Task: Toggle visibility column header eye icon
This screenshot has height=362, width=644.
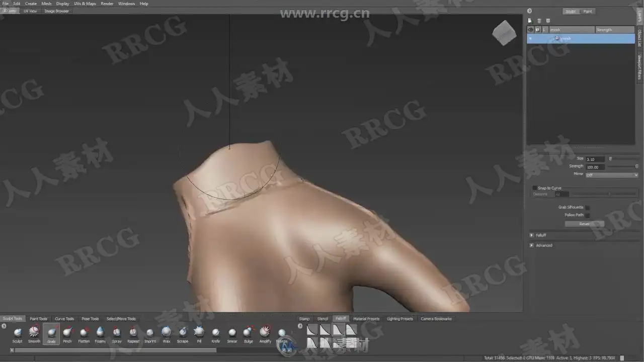Action: click(x=530, y=30)
